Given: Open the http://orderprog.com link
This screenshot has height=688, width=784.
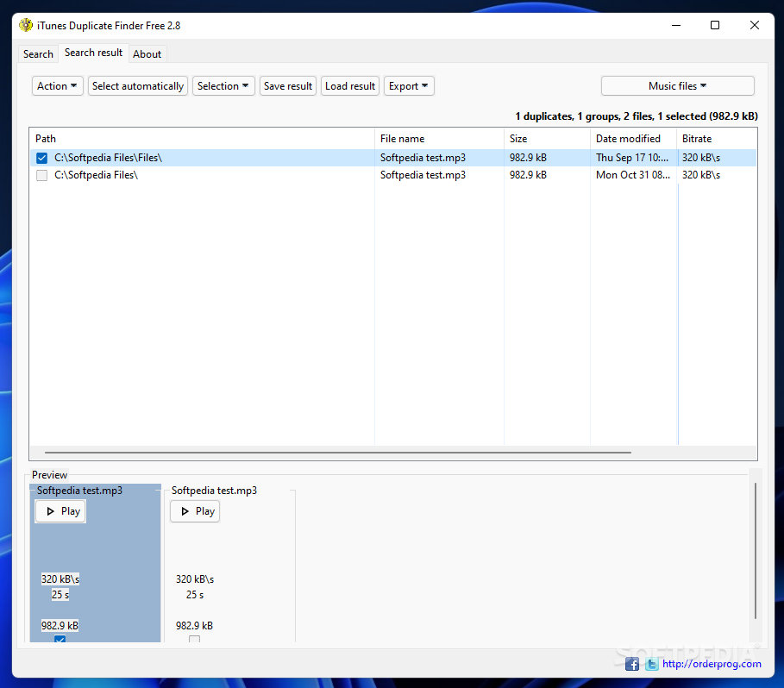Looking at the screenshot, I should [x=712, y=664].
